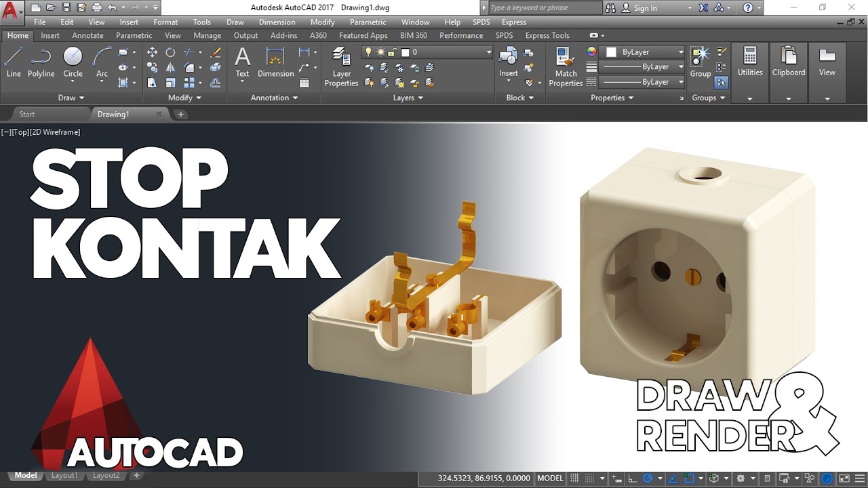
Task: Click the Move tool in Modify panel
Action: [x=153, y=52]
